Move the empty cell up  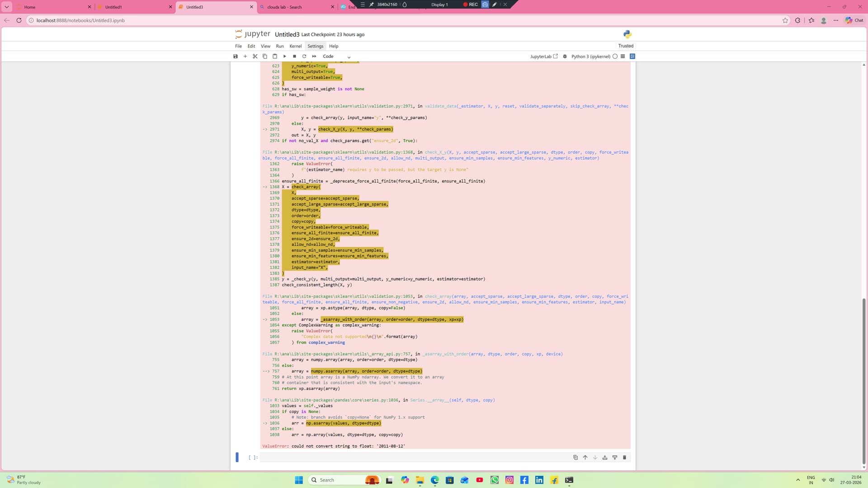(x=585, y=457)
